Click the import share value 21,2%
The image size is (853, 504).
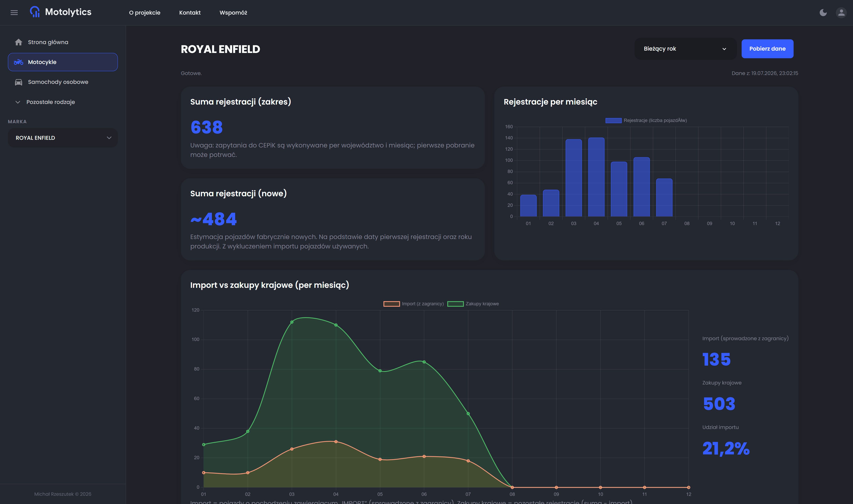click(x=726, y=448)
